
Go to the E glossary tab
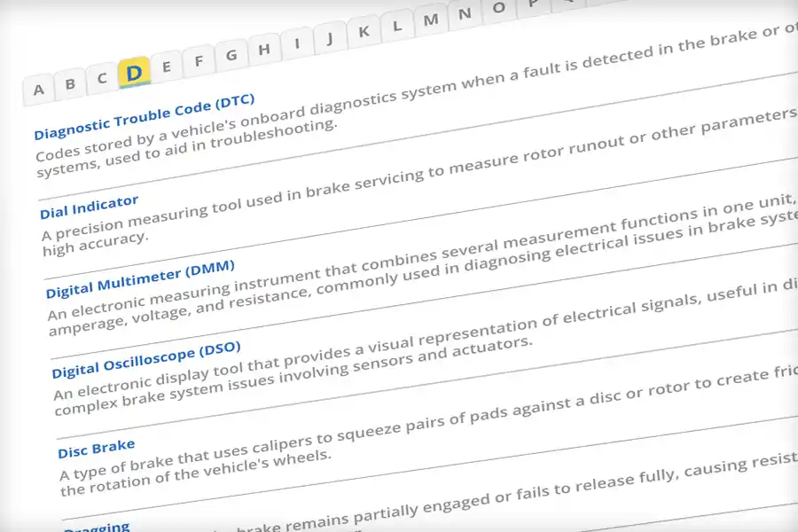(167, 66)
